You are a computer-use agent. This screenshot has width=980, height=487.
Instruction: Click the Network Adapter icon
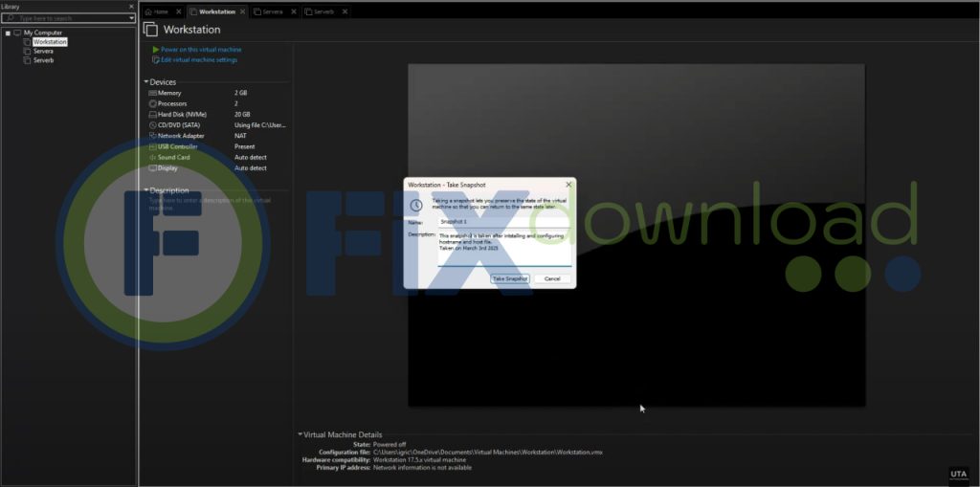tap(152, 136)
